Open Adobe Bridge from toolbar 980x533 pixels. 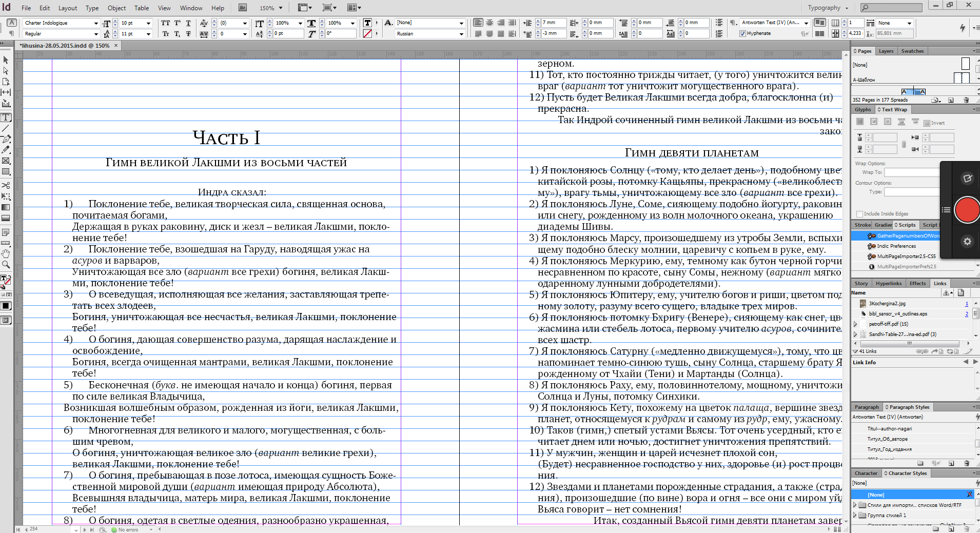(x=243, y=8)
